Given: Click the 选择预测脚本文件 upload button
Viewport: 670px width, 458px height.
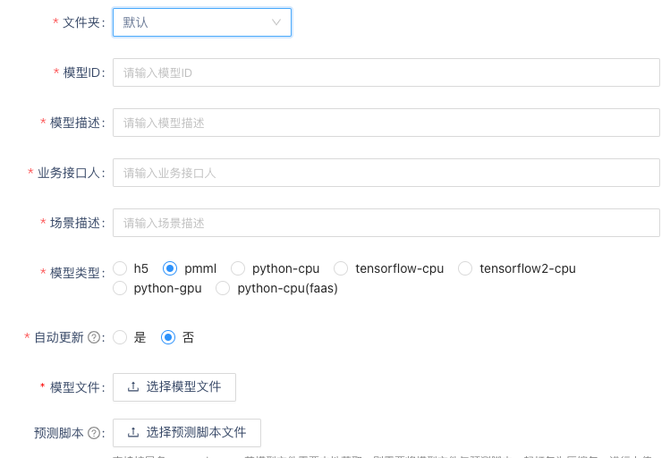Looking at the screenshot, I should [186, 433].
